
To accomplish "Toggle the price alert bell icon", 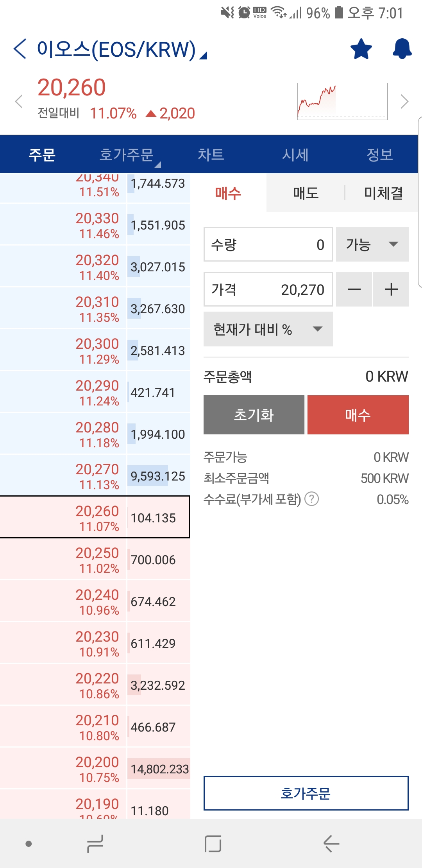I will [x=402, y=49].
